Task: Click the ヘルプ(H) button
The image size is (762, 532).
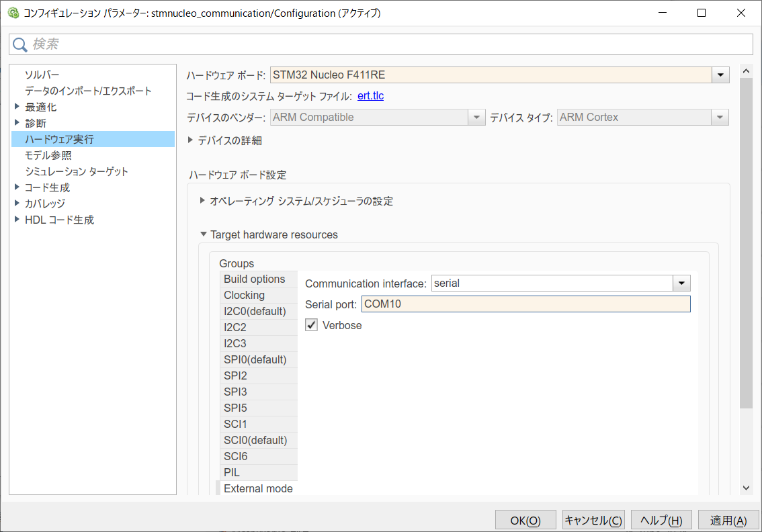Action: 661,521
